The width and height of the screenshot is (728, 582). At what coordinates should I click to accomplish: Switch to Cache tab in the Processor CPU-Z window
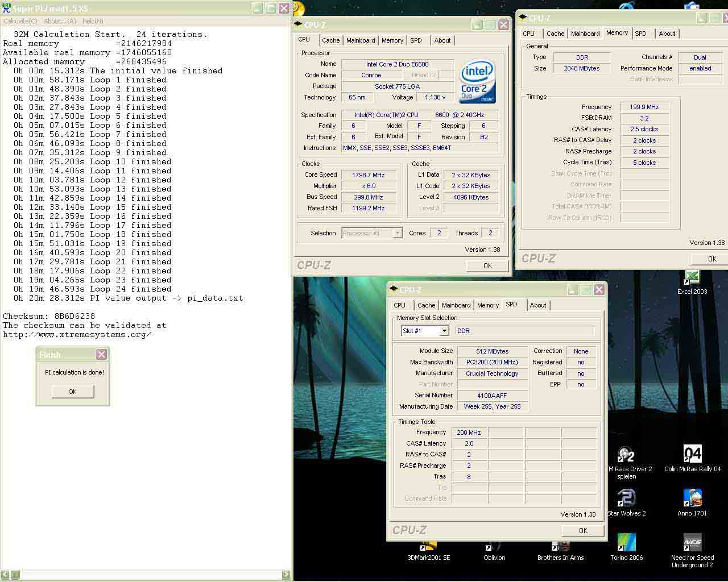coord(330,40)
